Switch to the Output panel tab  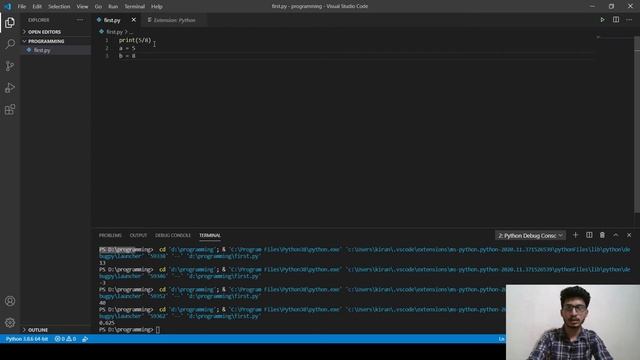(138, 236)
